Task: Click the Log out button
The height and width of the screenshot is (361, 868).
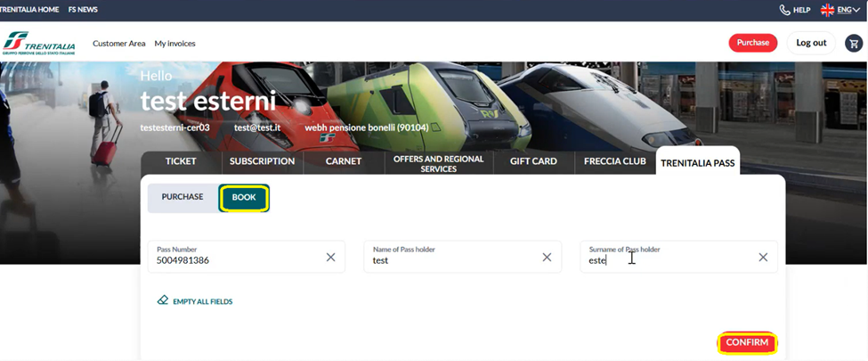Action: [x=811, y=43]
